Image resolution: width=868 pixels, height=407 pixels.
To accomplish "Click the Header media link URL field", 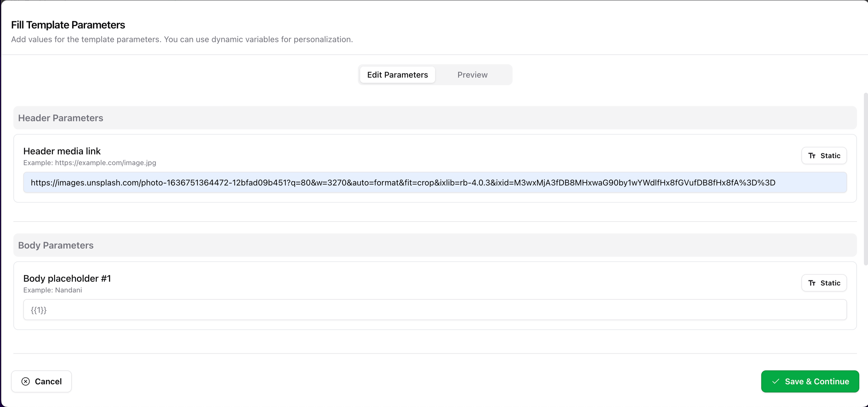I will [435, 183].
